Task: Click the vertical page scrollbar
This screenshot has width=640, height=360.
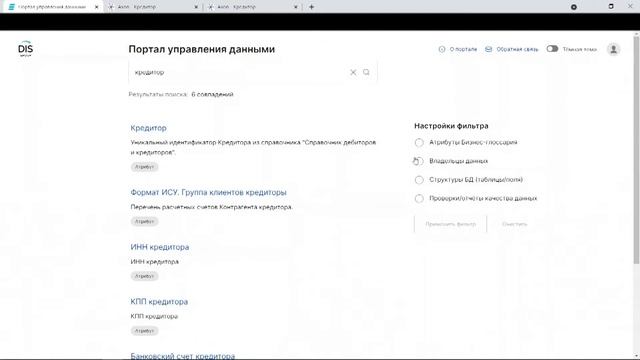Action: 636,150
